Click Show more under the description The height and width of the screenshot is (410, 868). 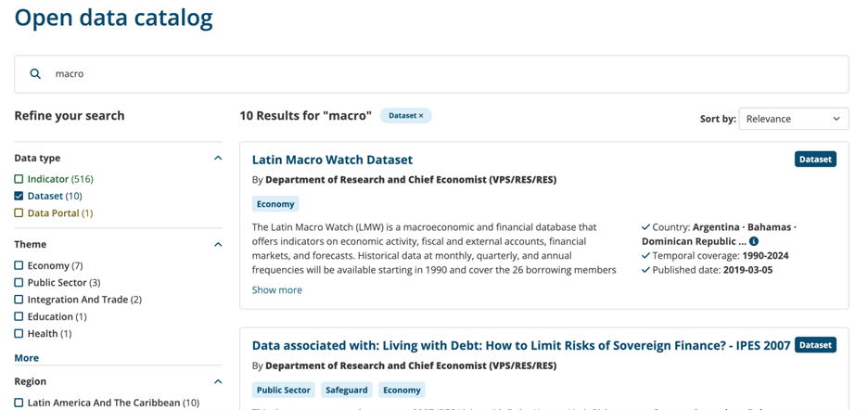pos(276,290)
